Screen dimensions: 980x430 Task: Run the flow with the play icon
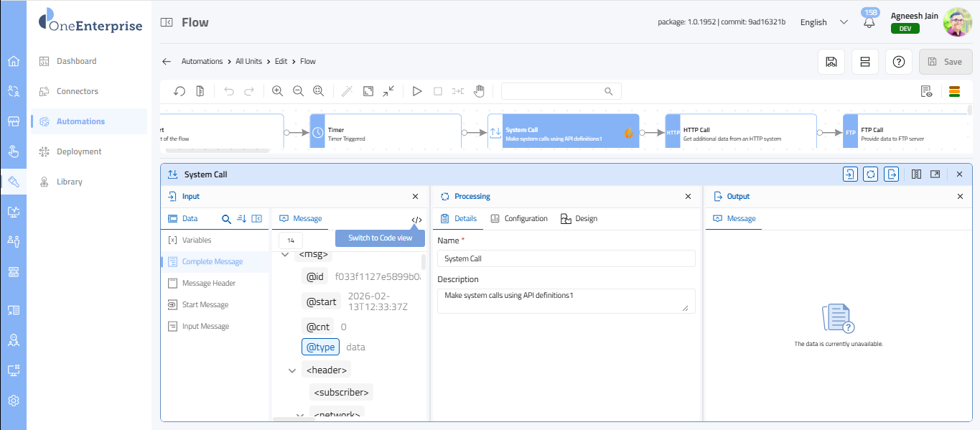tap(416, 91)
